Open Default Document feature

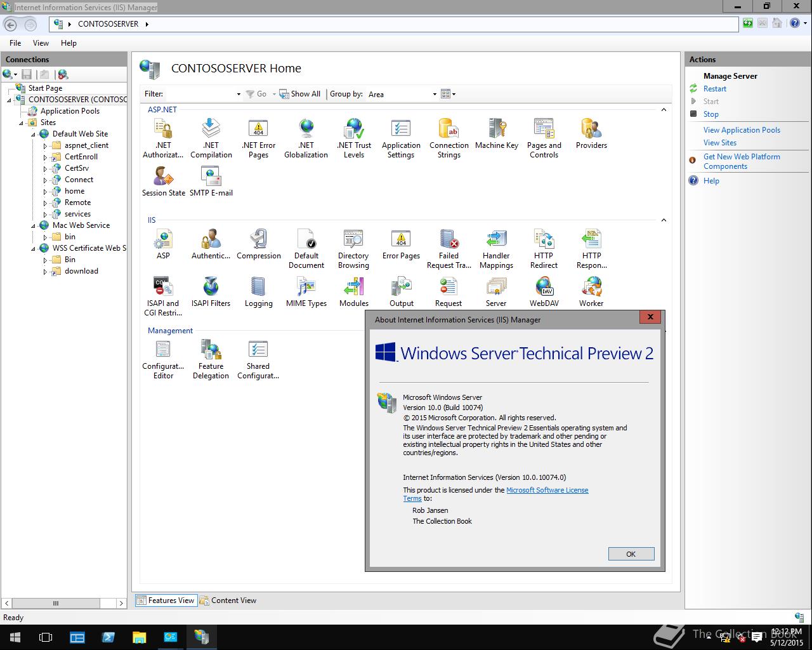click(306, 249)
